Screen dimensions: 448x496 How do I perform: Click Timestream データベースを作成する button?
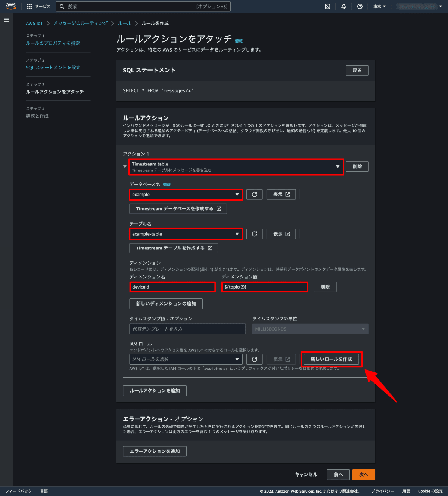pos(178,209)
